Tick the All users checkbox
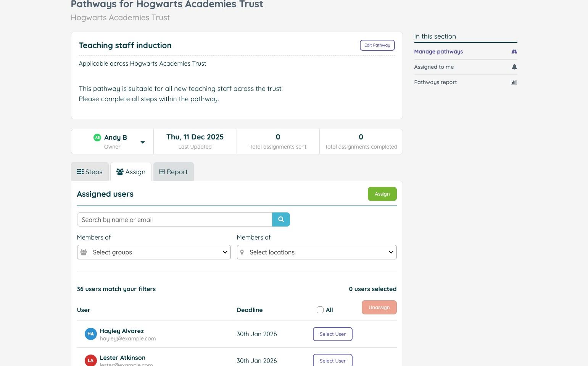Screen dimensions: 588x366 point(320,310)
